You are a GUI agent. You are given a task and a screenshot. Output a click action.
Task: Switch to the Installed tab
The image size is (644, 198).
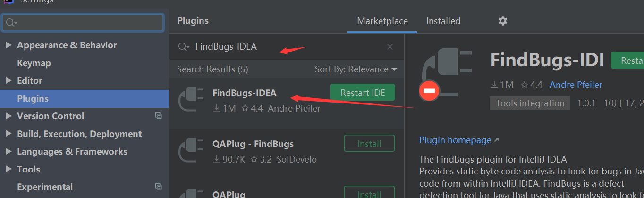click(x=443, y=21)
